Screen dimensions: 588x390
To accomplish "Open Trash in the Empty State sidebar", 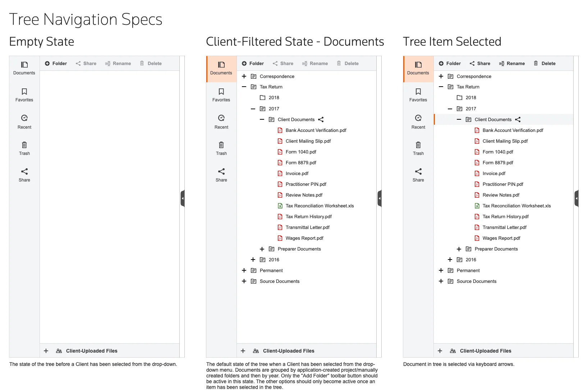I will click(x=24, y=149).
